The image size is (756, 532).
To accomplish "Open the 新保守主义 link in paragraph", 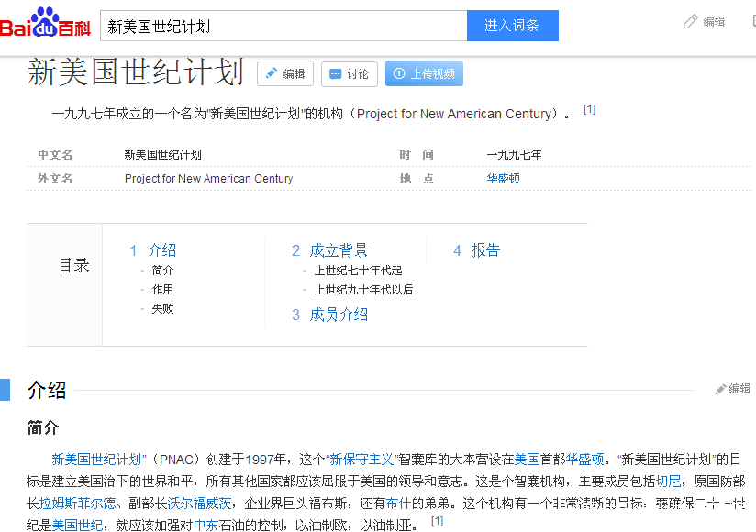I will [x=361, y=460].
